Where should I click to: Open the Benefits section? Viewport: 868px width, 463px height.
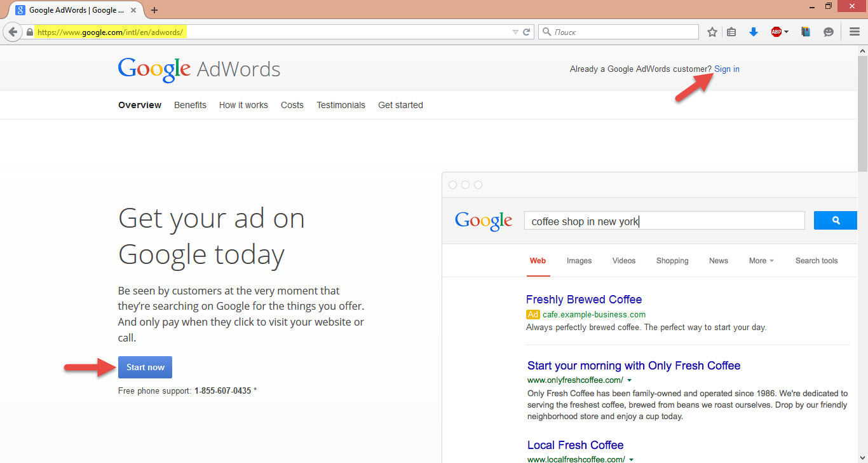(x=190, y=105)
